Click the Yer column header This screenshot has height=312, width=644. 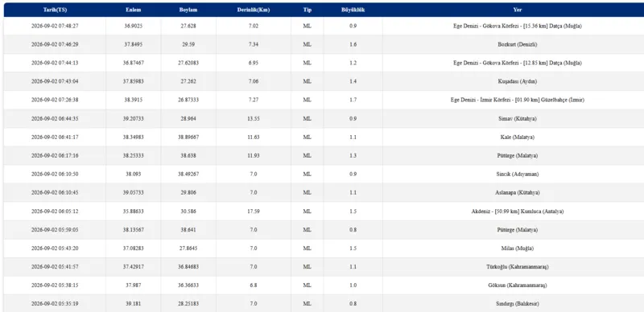517,10
